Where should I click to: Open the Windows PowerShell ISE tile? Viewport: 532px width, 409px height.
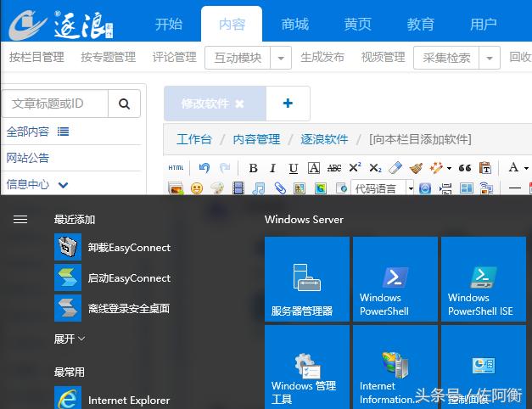point(484,279)
